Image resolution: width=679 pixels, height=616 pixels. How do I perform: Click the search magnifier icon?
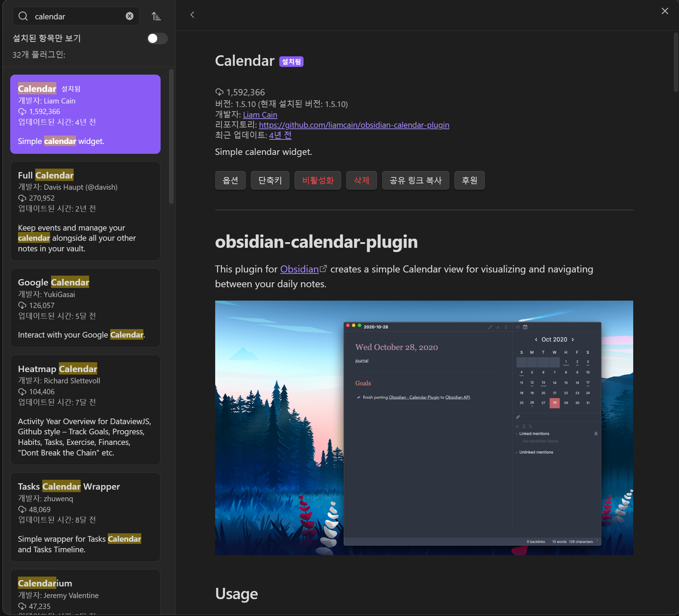coord(23,16)
